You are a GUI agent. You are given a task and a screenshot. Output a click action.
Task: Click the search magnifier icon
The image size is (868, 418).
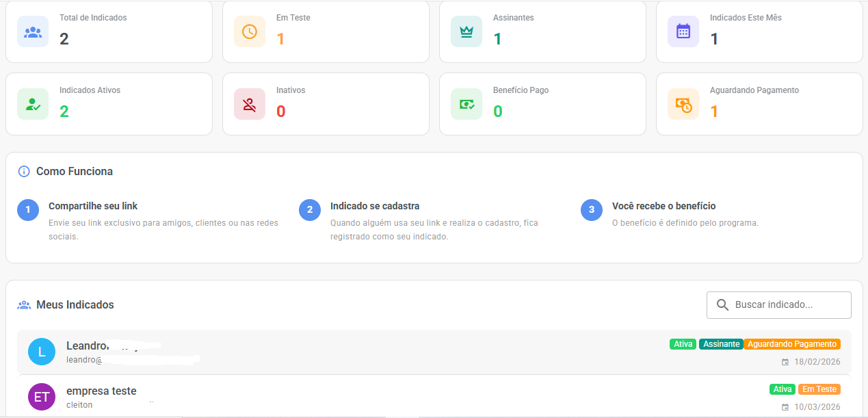point(722,305)
